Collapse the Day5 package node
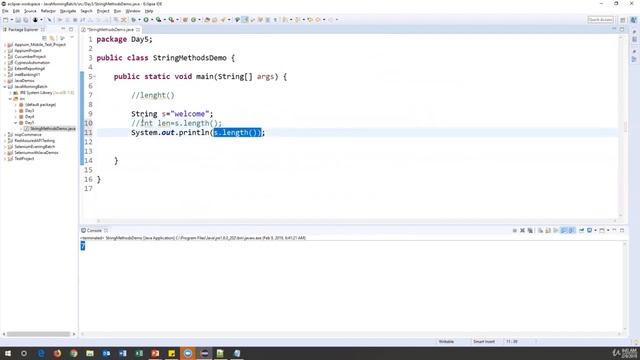The image size is (640, 360). coord(16,122)
